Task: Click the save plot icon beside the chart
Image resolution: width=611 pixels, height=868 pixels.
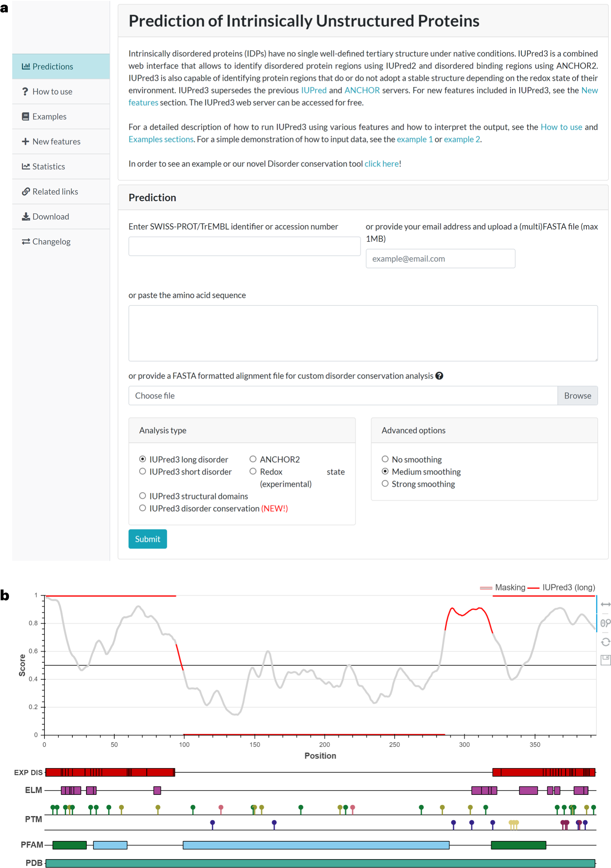Action: [605, 660]
